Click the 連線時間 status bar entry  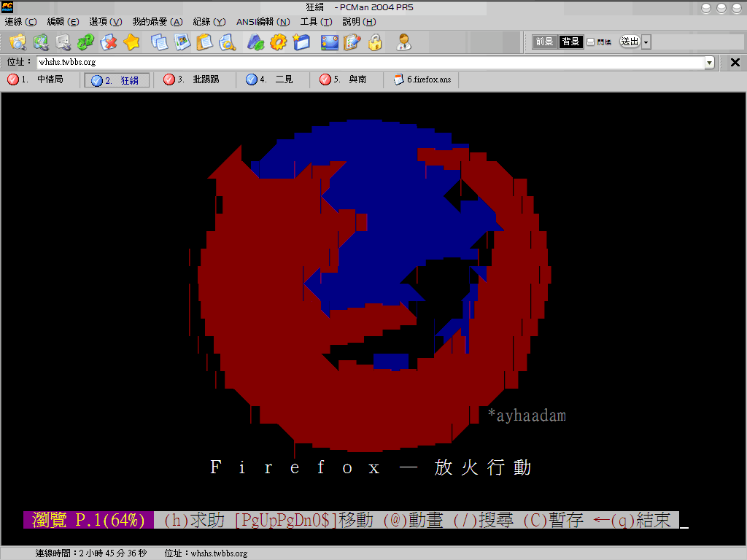coord(91,553)
